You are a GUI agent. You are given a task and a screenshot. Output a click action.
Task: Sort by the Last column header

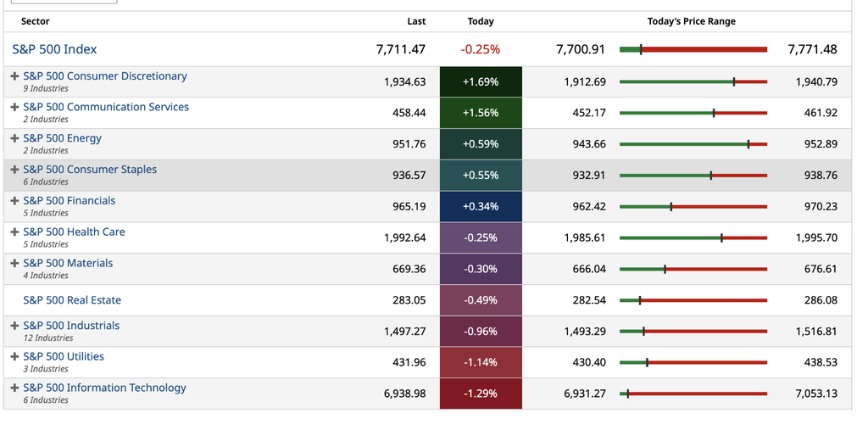[x=416, y=21]
